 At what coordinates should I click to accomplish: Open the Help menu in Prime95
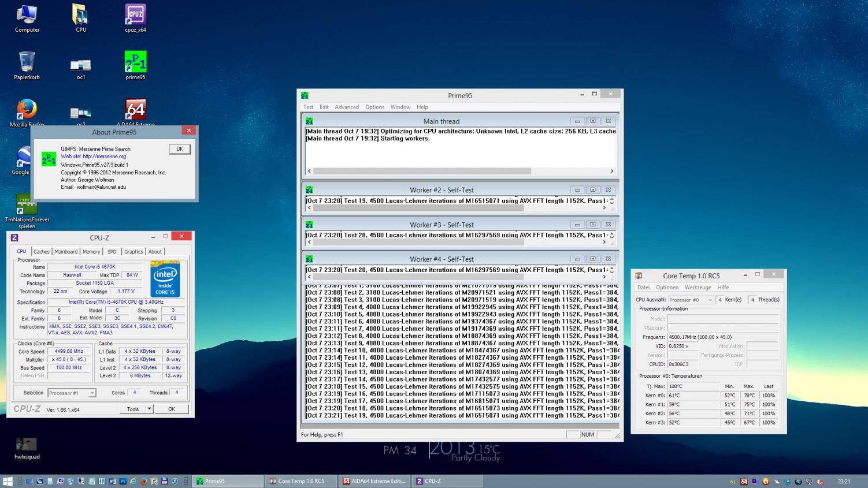point(422,107)
